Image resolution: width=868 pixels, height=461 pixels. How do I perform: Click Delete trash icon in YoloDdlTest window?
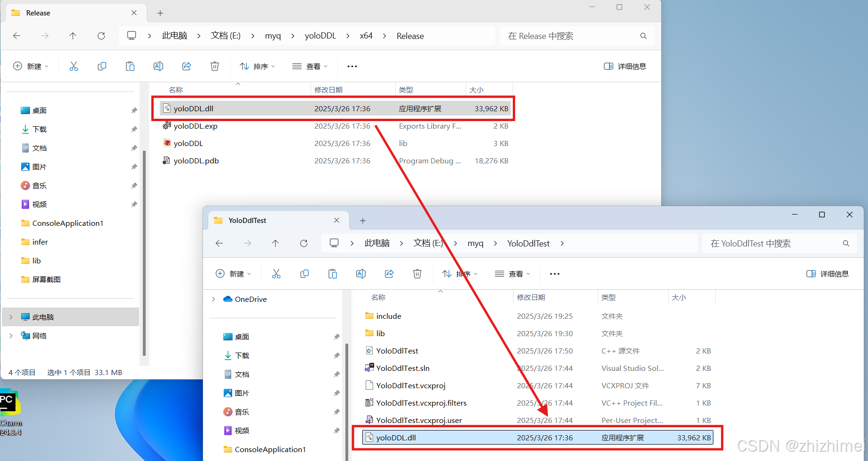pyautogui.click(x=417, y=274)
